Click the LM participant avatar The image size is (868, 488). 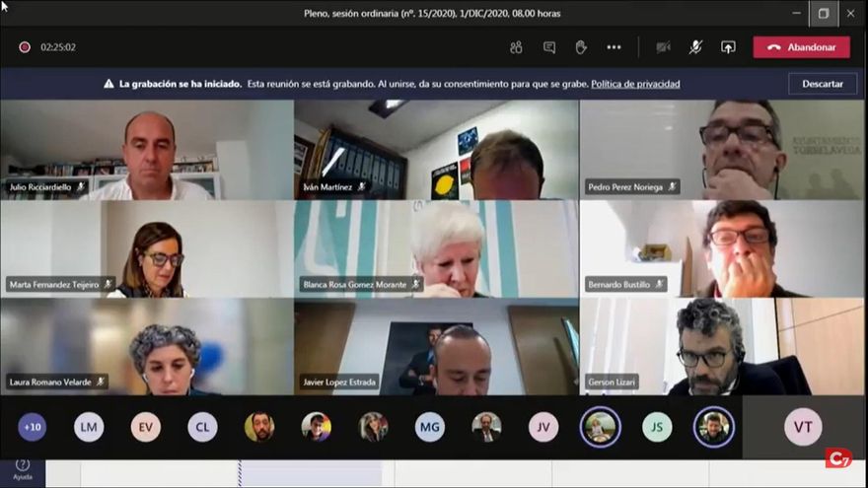89,427
